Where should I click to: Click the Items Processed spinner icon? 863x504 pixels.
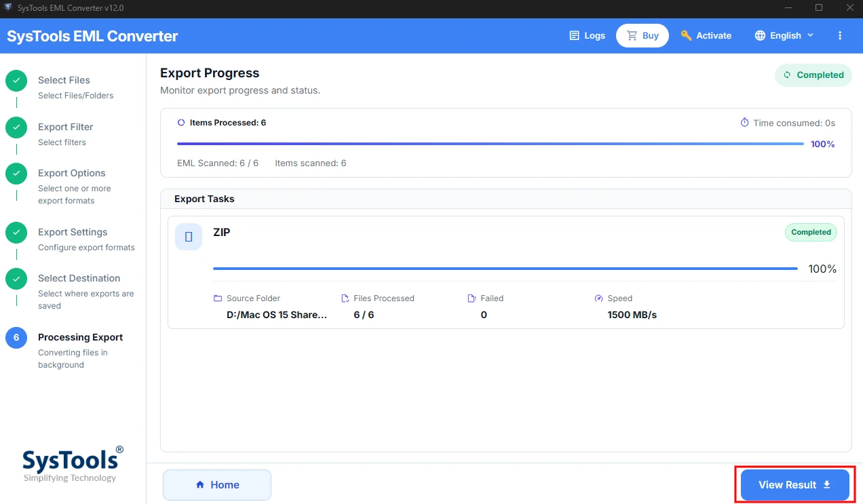[181, 123]
